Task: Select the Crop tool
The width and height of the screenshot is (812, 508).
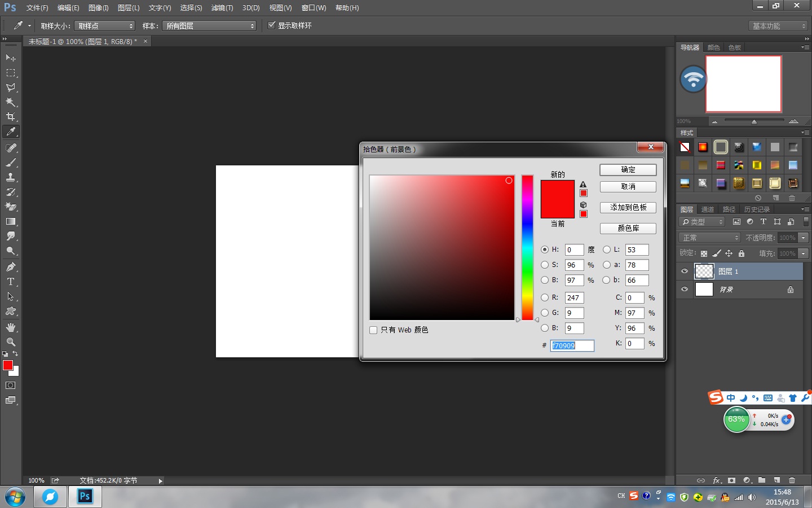Action: [x=11, y=117]
